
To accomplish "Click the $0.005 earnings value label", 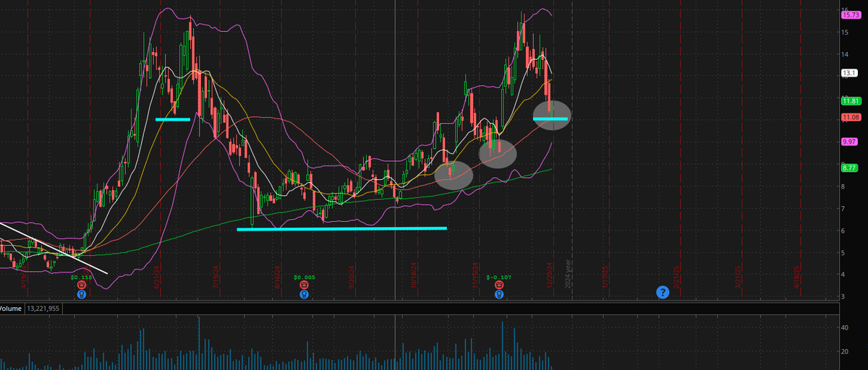I will coord(305,277).
